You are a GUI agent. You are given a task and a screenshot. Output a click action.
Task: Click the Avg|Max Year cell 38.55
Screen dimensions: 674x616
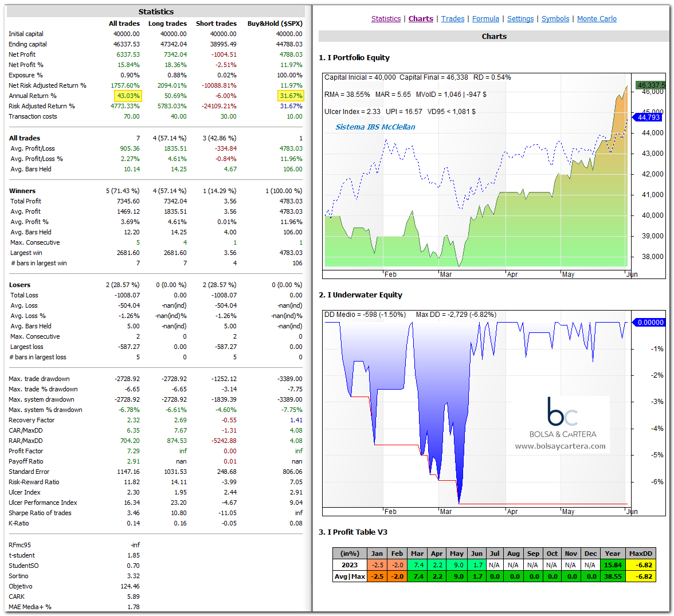pos(613,577)
